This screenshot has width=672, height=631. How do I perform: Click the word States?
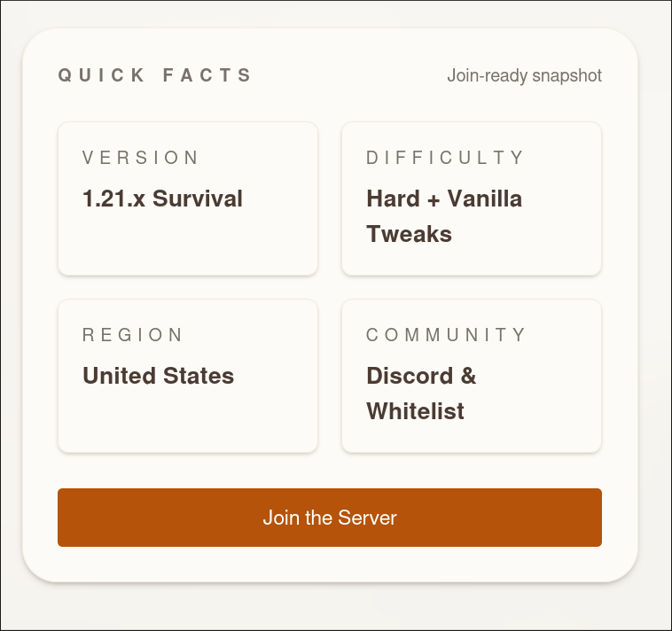[x=195, y=376]
